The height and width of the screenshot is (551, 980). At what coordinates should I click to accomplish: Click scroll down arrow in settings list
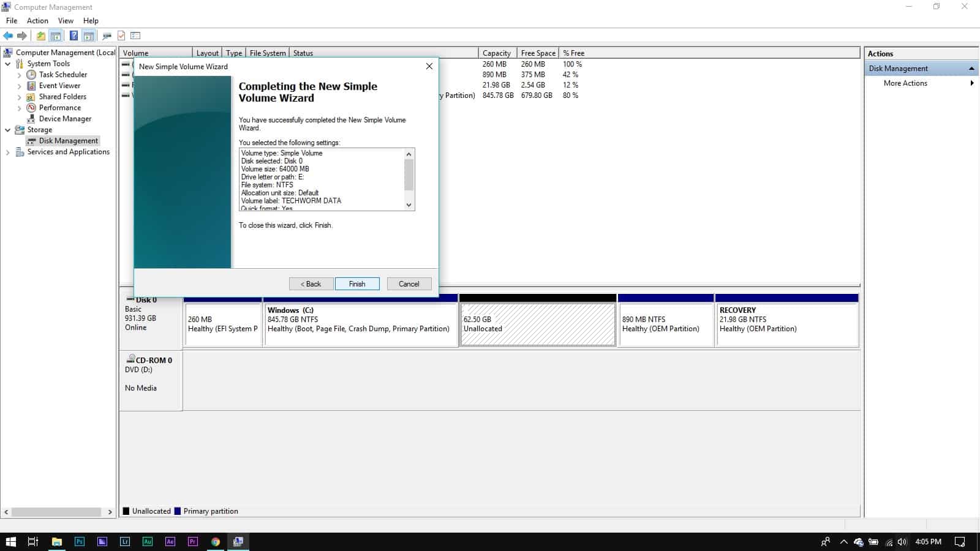[409, 205]
